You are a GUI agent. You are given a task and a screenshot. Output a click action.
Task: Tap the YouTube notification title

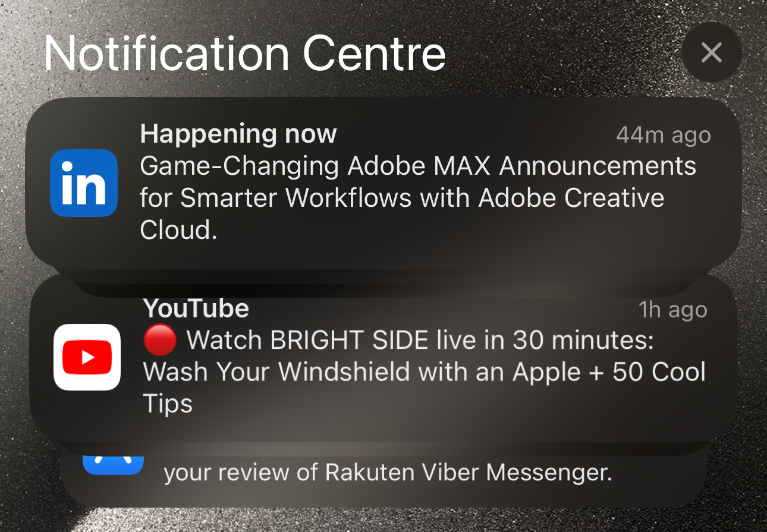coord(196,309)
